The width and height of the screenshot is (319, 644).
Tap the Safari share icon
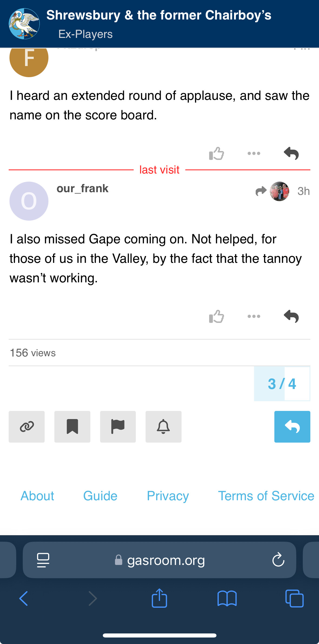(159, 598)
